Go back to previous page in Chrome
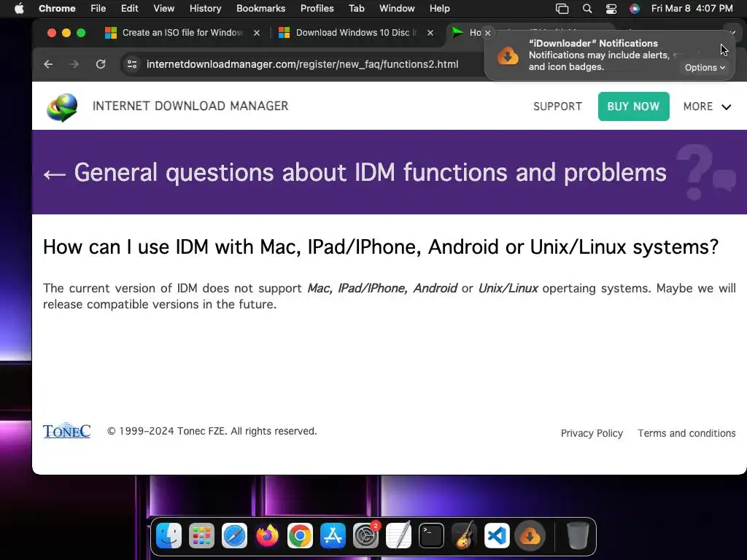747x560 pixels. click(48, 64)
